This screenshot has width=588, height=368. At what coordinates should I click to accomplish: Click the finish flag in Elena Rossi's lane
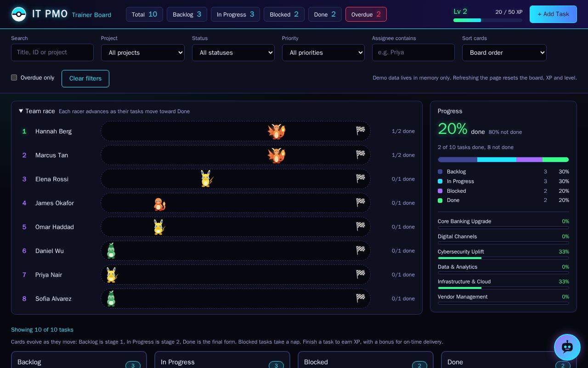(x=361, y=178)
